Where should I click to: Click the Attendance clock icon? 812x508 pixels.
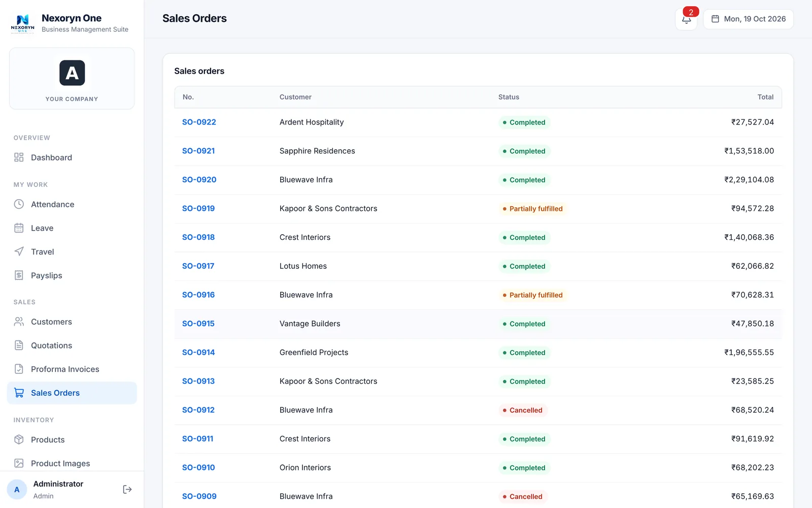coord(19,204)
